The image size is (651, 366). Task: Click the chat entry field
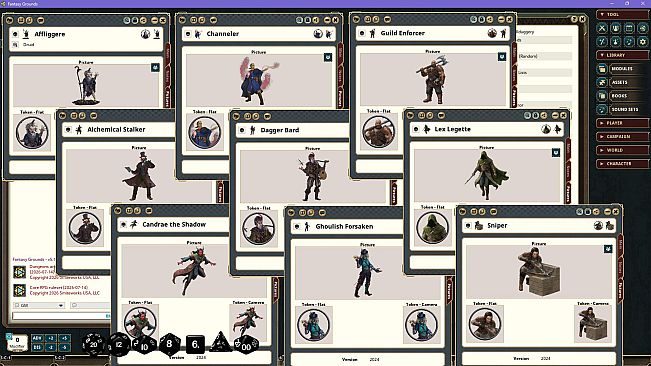click(61, 316)
